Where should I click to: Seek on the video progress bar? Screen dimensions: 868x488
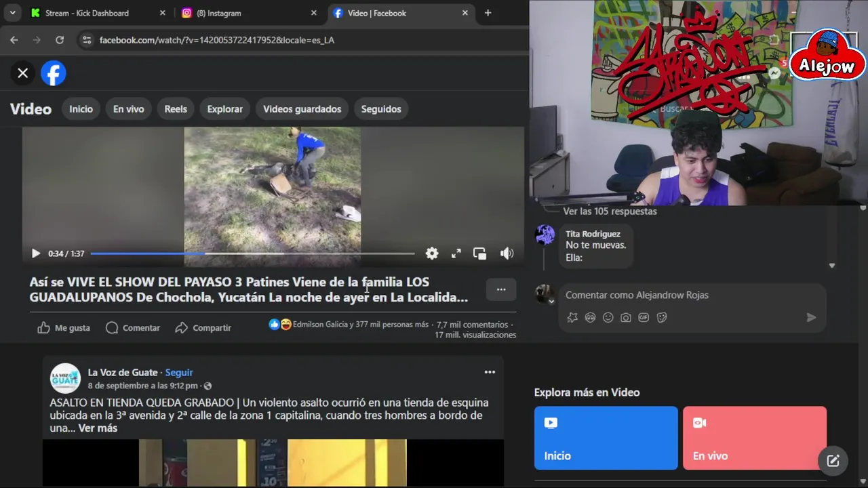[x=252, y=253]
